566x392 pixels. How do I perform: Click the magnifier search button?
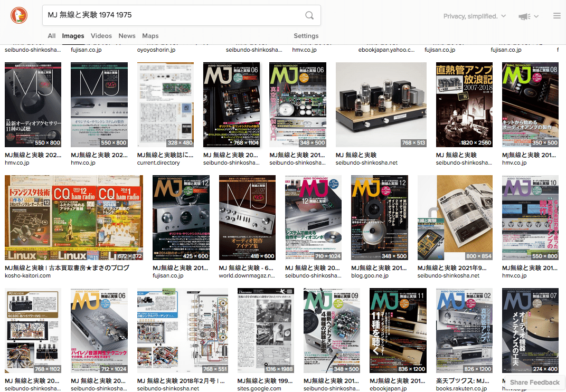click(309, 15)
